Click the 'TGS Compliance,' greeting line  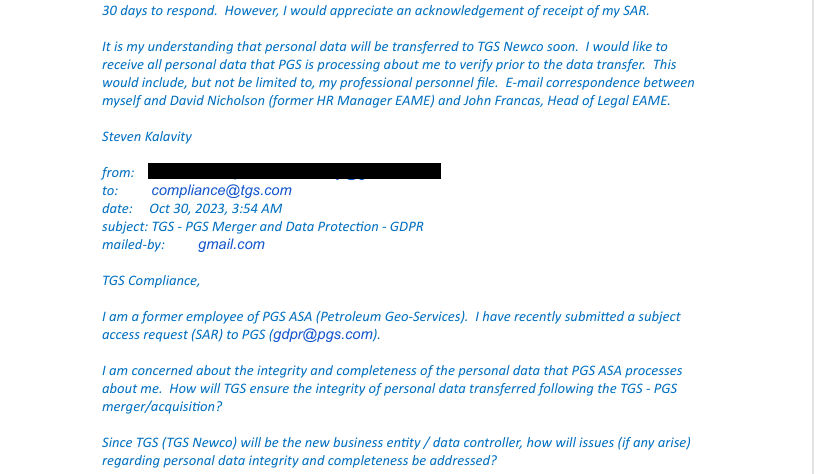click(x=151, y=281)
